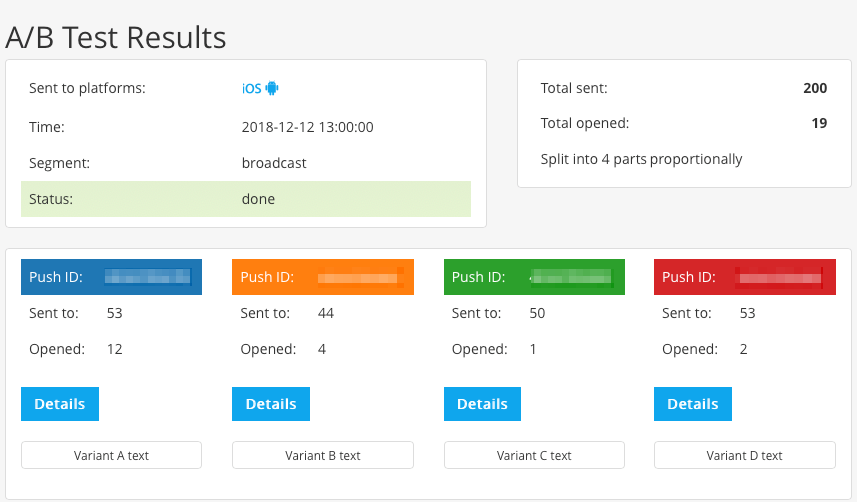Click the Opened value 1 in green variant
Screen dimensions: 857x502
point(533,349)
